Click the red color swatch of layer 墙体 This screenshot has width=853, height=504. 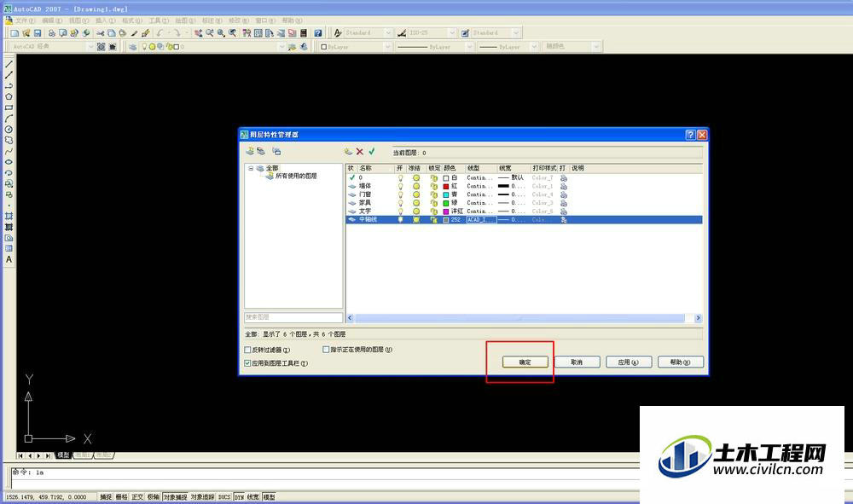pos(446,187)
